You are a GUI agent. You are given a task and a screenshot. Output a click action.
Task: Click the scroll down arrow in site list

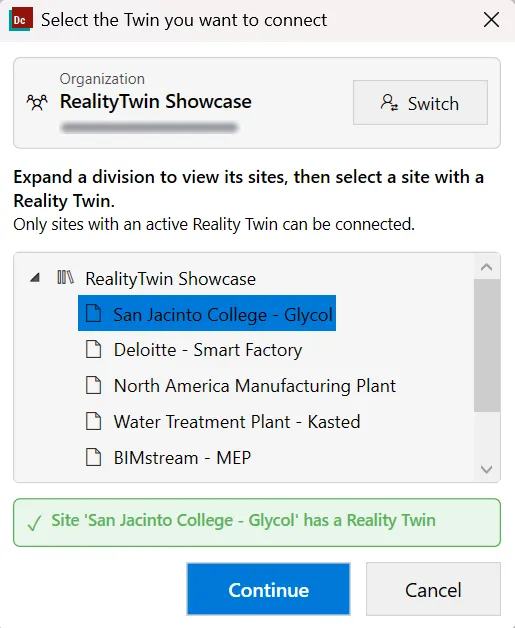[x=487, y=469]
